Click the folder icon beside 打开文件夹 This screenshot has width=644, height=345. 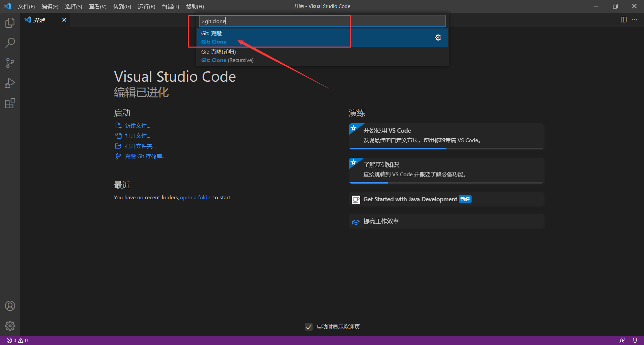[118, 146]
